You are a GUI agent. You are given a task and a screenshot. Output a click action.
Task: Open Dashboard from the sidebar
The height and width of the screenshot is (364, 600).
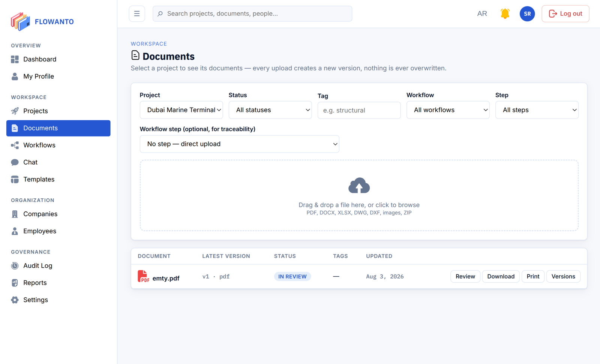[x=58, y=59]
